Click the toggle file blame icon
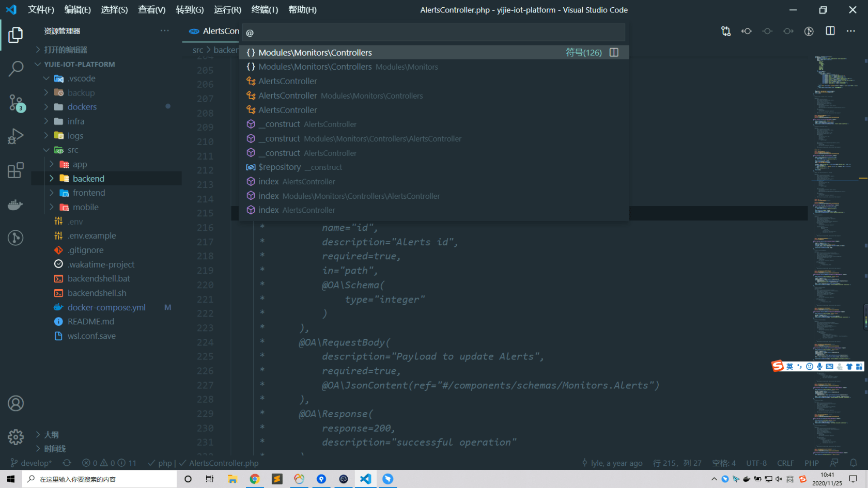 (x=809, y=31)
